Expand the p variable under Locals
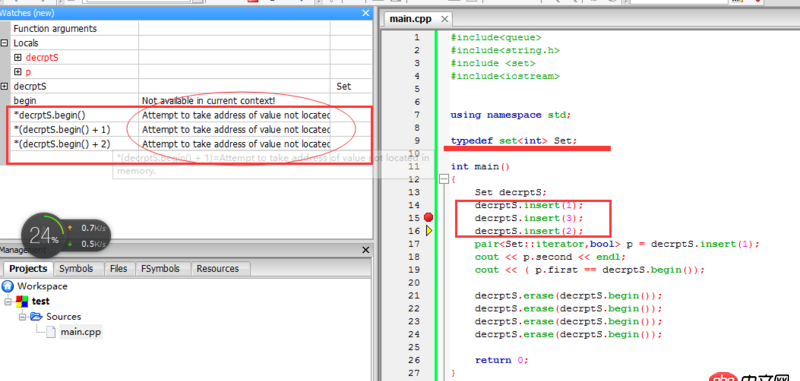The width and height of the screenshot is (800, 381). [x=18, y=72]
